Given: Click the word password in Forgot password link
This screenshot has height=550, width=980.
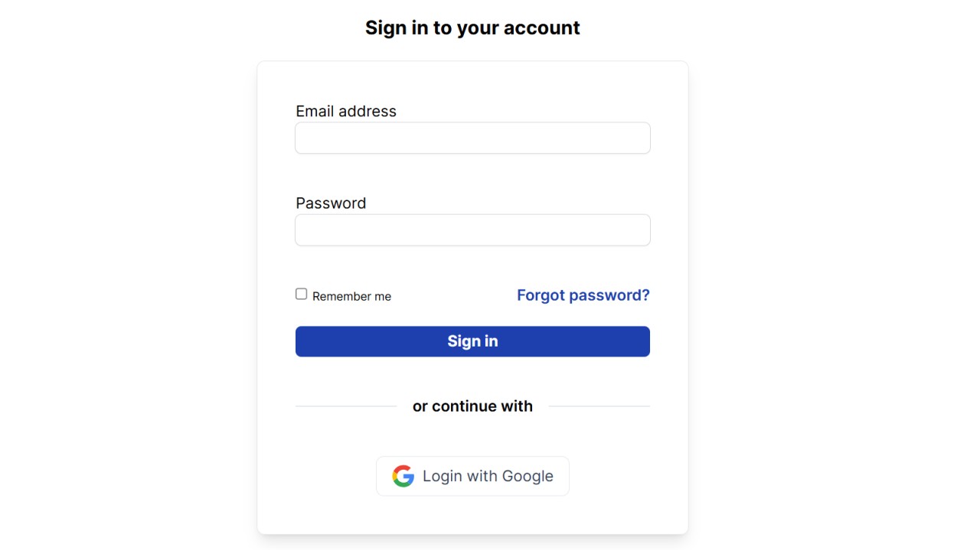Looking at the screenshot, I should [611, 295].
